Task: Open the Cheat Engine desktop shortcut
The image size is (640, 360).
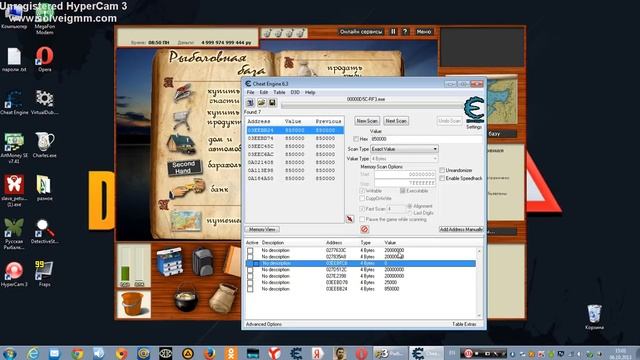Action: (14, 103)
